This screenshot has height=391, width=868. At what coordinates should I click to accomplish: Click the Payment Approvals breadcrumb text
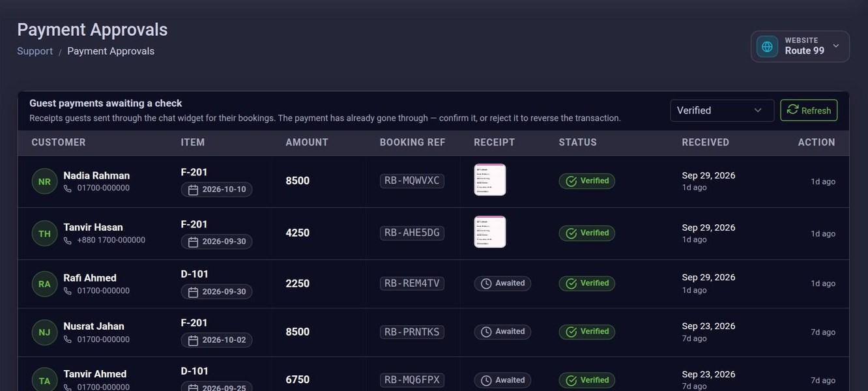click(111, 51)
